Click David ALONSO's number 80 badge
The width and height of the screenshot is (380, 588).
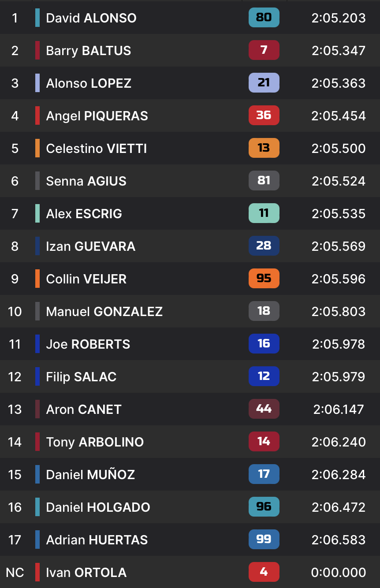coord(264,18)
